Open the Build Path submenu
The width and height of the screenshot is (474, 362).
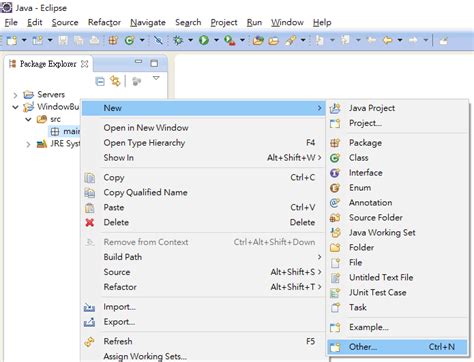(x=203, y=257)
